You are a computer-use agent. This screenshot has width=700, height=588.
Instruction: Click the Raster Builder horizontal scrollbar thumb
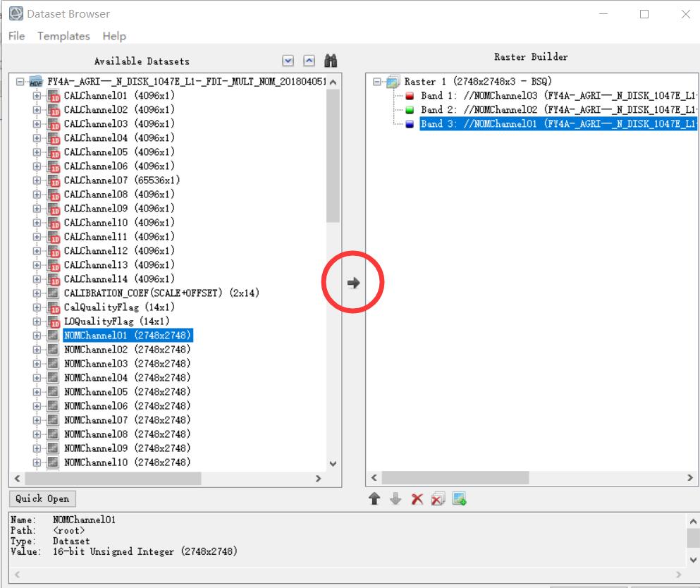pyautogui.click(x=455, y=478)
